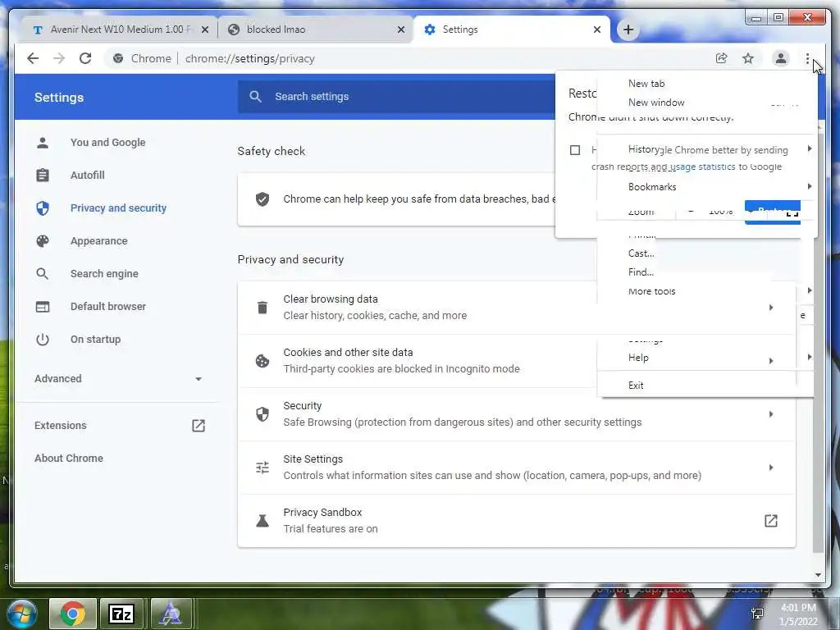This screenshot has width=840, height=630.
Task: Open 7-Zip from the taskbar
Action: click(121, 614)
